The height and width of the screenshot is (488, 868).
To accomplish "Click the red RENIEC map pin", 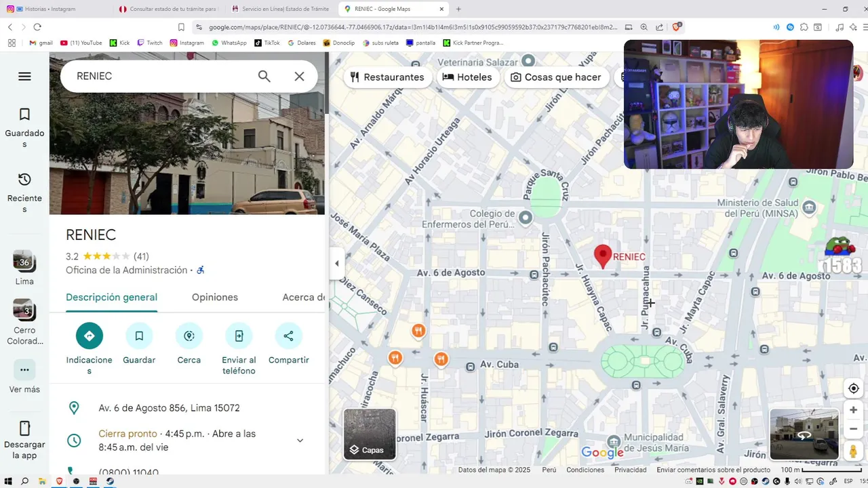I will 602,256.
